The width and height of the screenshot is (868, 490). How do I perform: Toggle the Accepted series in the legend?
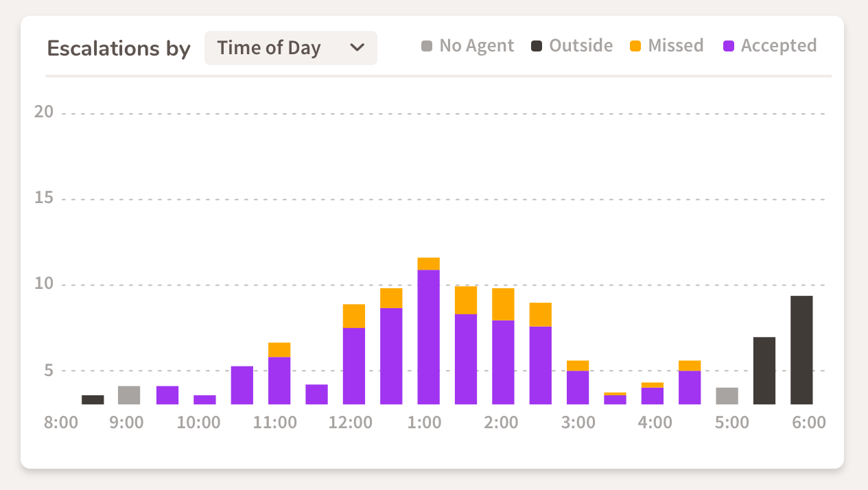tap(727, 45)
